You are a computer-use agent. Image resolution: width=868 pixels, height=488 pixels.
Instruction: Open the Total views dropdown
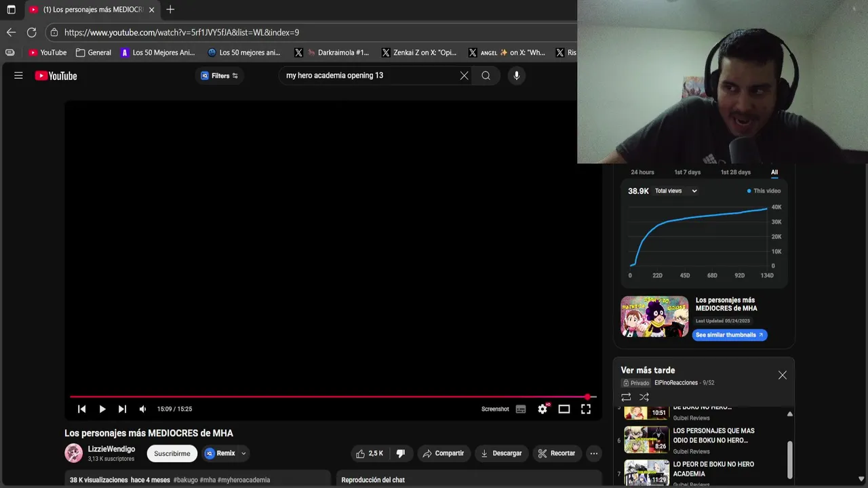tap(676, 191)
